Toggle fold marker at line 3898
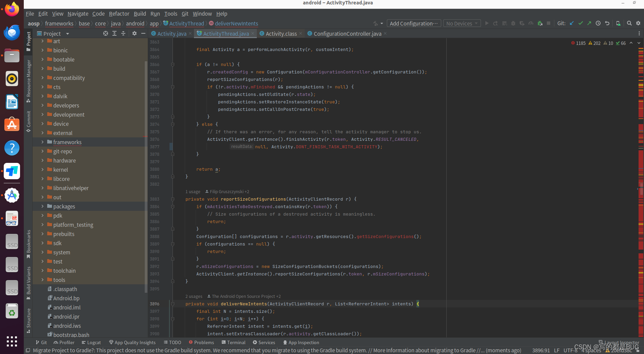Viewport: 644px width, 354px height. [x=173, y=319]
